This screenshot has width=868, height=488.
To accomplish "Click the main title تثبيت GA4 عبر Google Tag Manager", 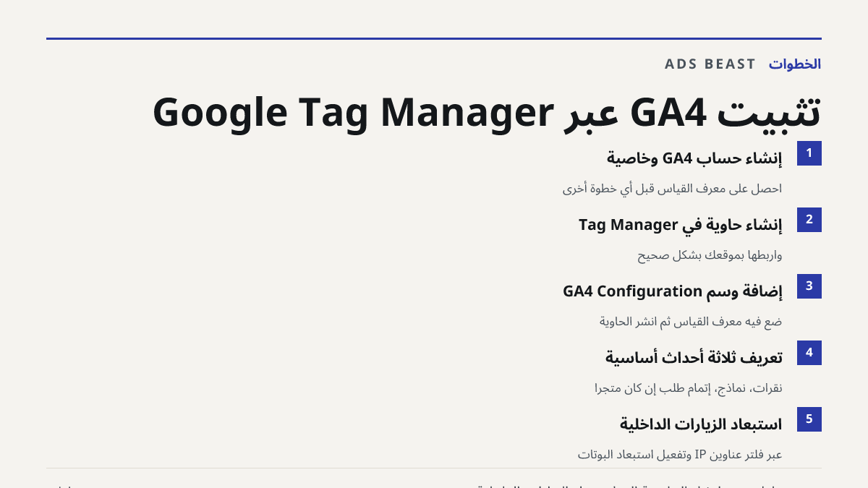I will coord(487,113).
